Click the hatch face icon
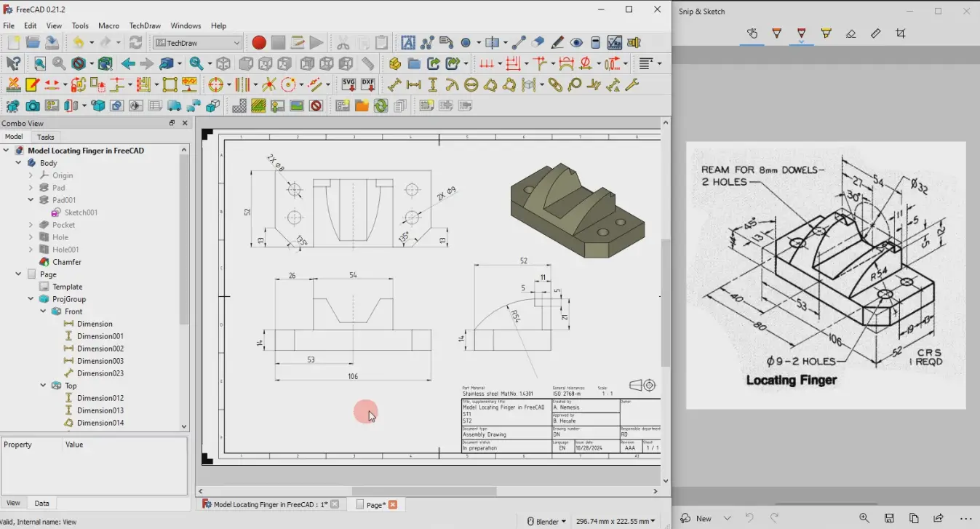The height and width of the screenshot is (529, 980). pyautogui.click(x=239, y=106)
